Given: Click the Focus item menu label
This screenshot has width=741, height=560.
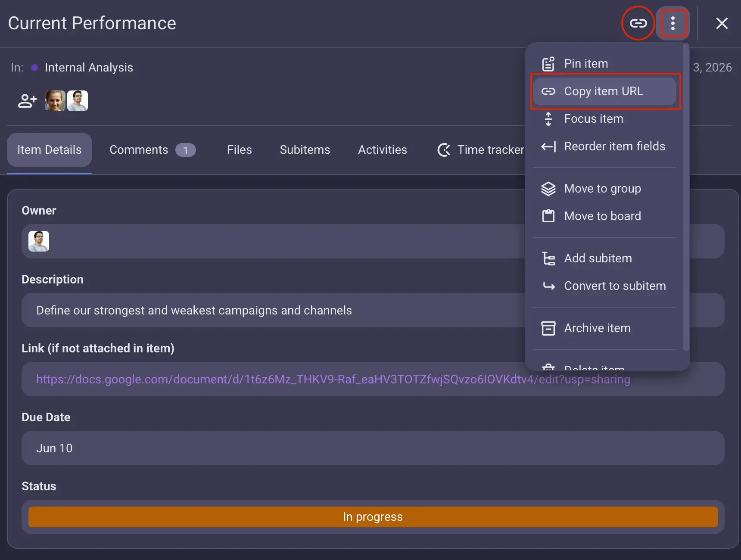Looking at the screenshot, I should coord(594,119).
